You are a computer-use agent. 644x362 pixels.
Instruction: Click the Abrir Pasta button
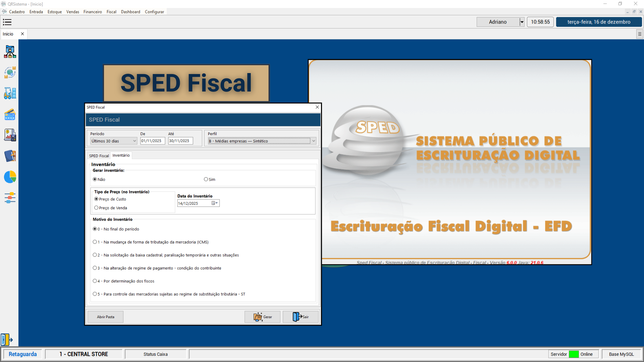click(105, 317)
